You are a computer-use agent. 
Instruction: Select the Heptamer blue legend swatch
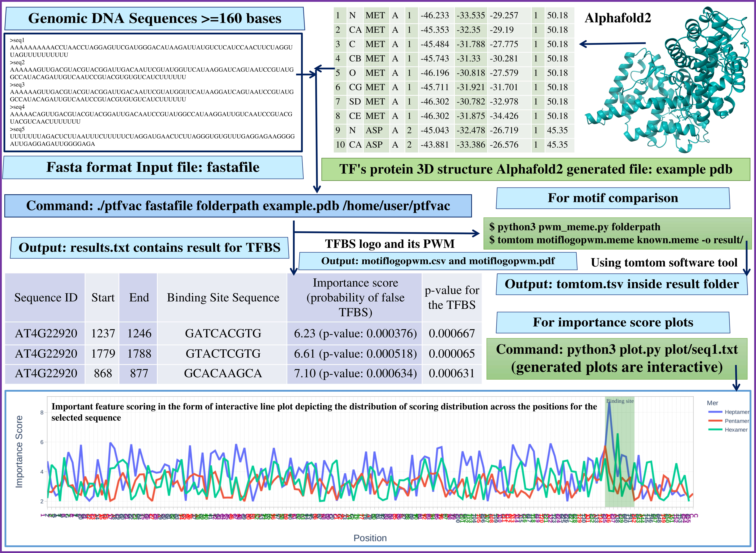pyautogui.click(x=715, y=412)
